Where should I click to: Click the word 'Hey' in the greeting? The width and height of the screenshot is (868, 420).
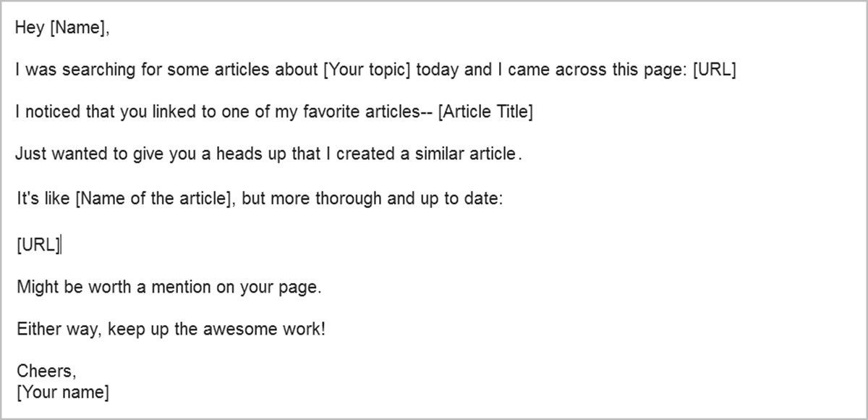point(30,29)
